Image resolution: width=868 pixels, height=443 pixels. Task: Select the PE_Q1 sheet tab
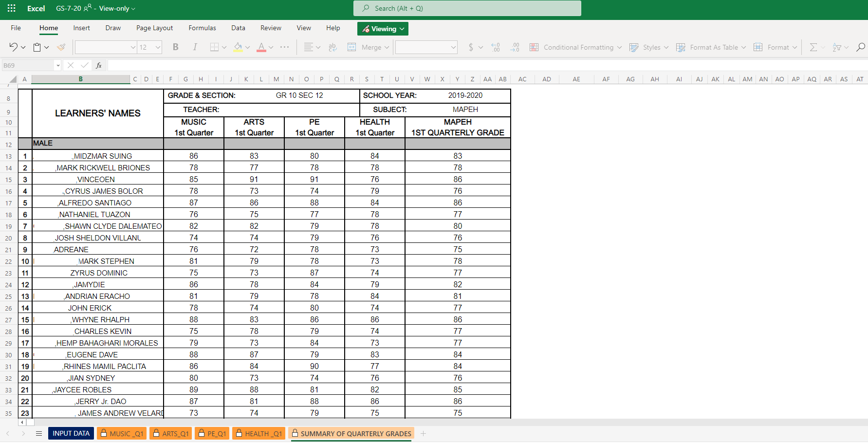[x=212, y=433]
